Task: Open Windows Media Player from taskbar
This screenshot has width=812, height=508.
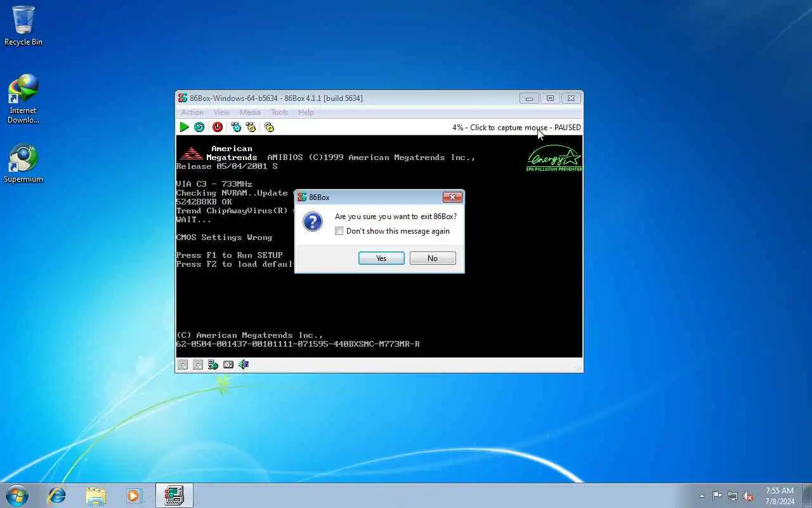Action: 134,495
